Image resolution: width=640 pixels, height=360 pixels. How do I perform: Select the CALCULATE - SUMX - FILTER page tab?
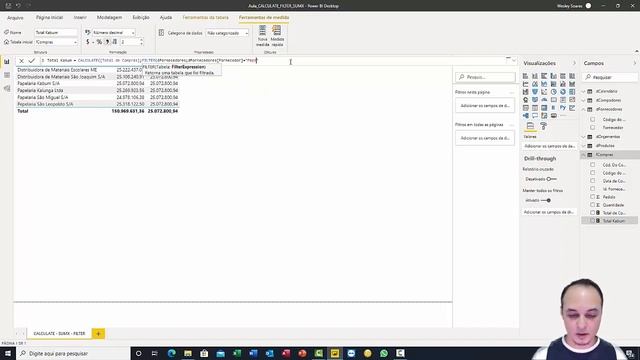click(59, 333)
